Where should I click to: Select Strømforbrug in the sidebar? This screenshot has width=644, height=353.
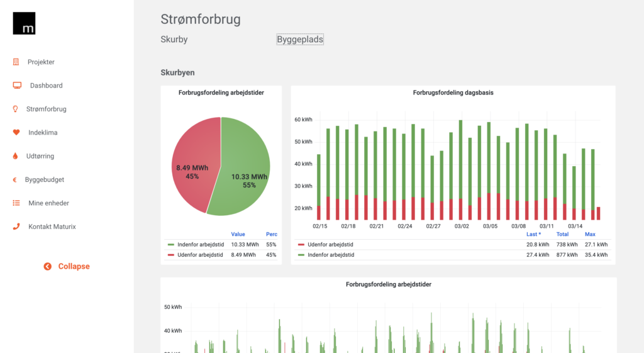pos(47,109)
